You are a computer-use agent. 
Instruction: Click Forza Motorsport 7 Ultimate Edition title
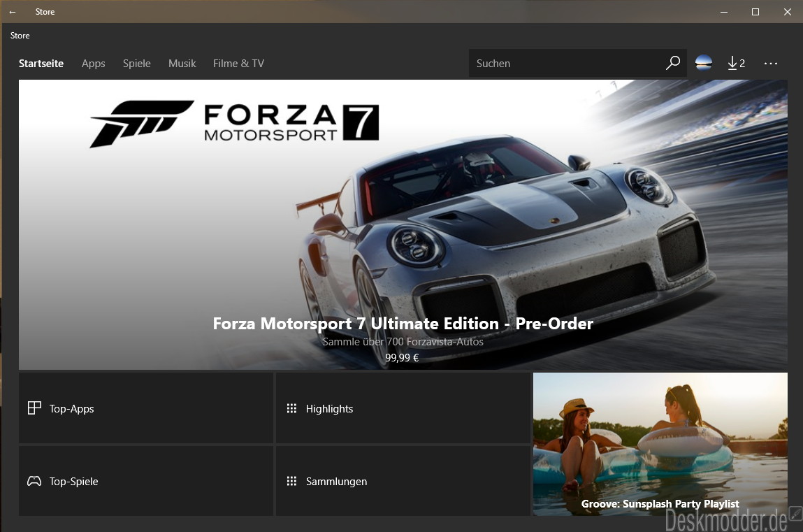(403, 324)
